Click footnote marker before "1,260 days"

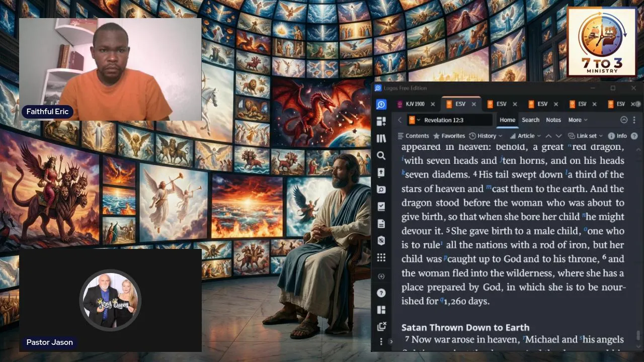click(442, 300)
